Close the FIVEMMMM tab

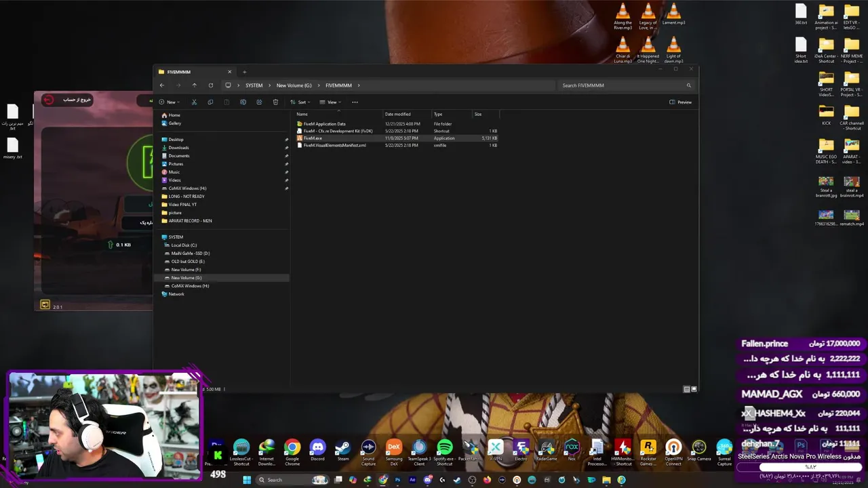point(229,72)
